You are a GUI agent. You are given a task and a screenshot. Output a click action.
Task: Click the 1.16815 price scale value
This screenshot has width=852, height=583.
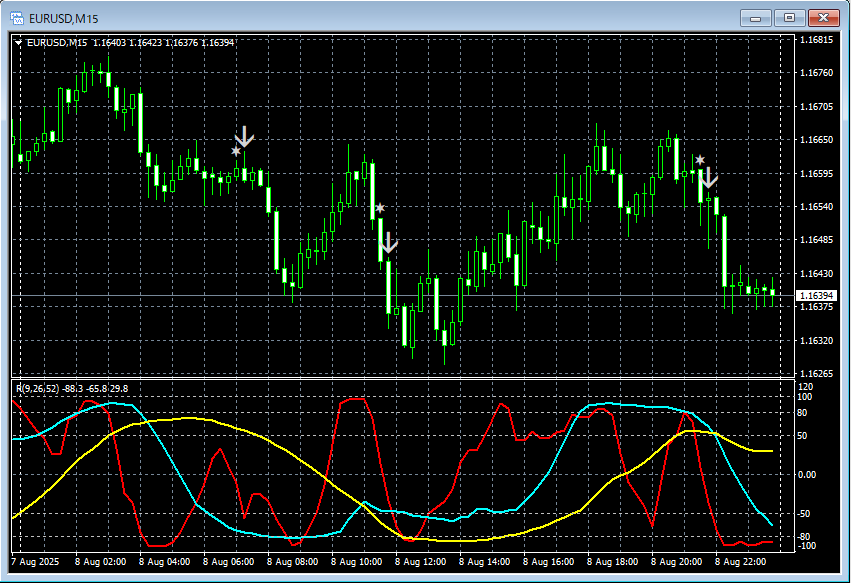(x=817, y=40)
